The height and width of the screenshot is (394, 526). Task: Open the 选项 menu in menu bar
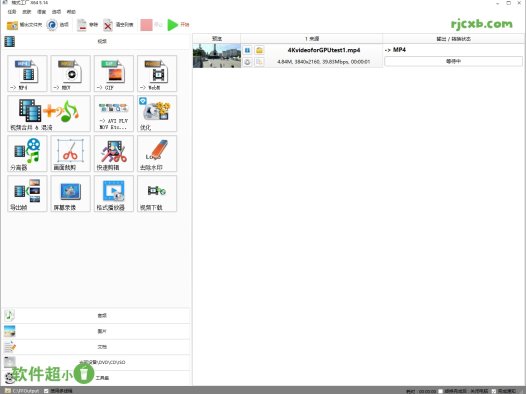pos(56,12)
